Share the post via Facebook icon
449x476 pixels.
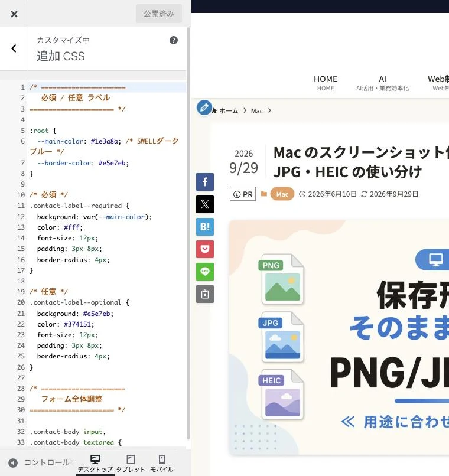[205, 182]
